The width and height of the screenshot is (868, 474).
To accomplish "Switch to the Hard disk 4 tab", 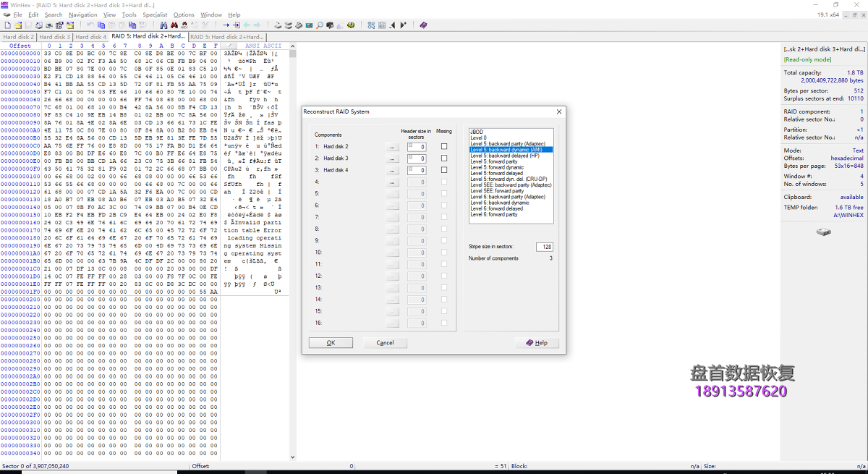I will tap(90, 36).
